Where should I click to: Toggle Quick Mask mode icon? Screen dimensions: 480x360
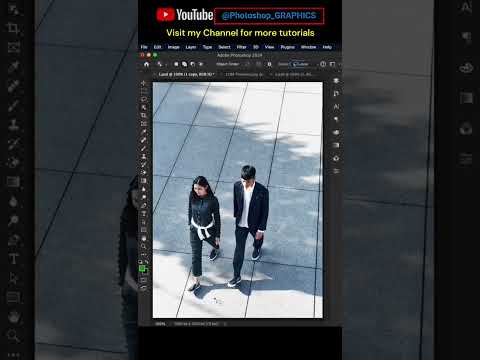(144, 280)
